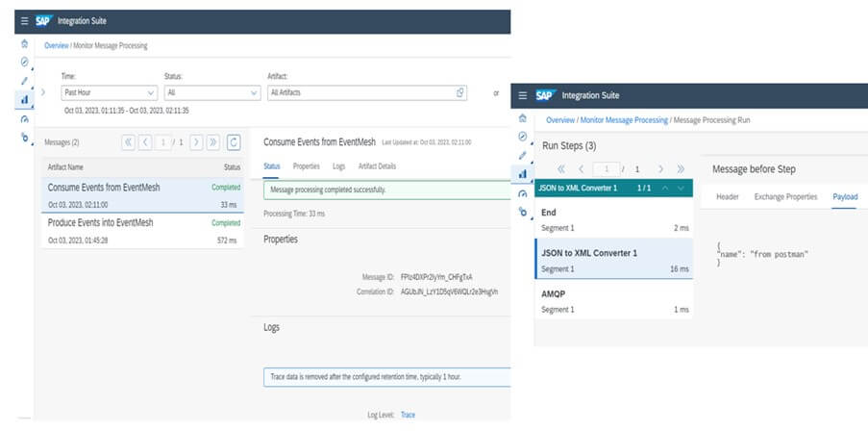
Task: Open hamburger menu in left Integration Suite window
Action: tap(24, 21)
